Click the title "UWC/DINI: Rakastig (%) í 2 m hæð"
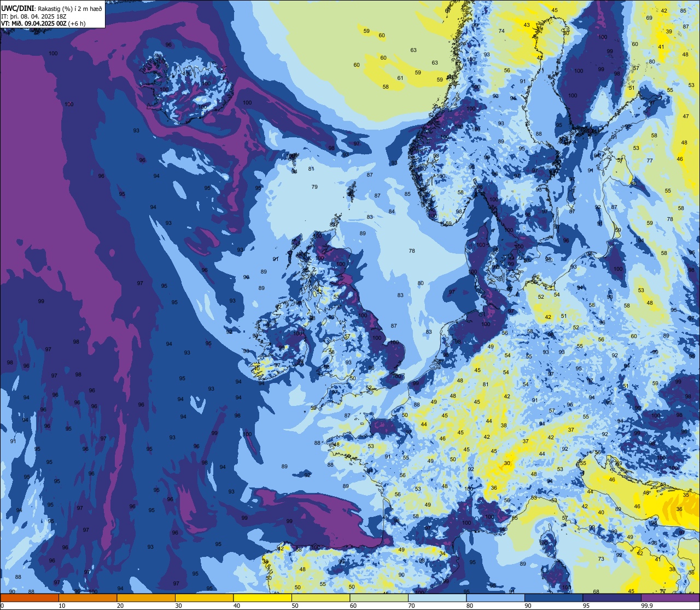The width and height of the screenshot is (700, 610). click(x=51, y=8)
